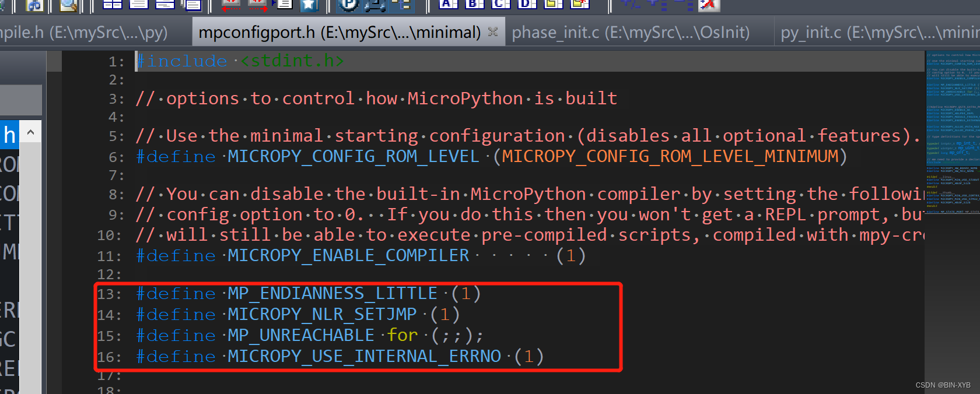The width and height of the screenshot is (980, 394).
Task: Switch to the phase_init.c tab
Action: [630, 32]
